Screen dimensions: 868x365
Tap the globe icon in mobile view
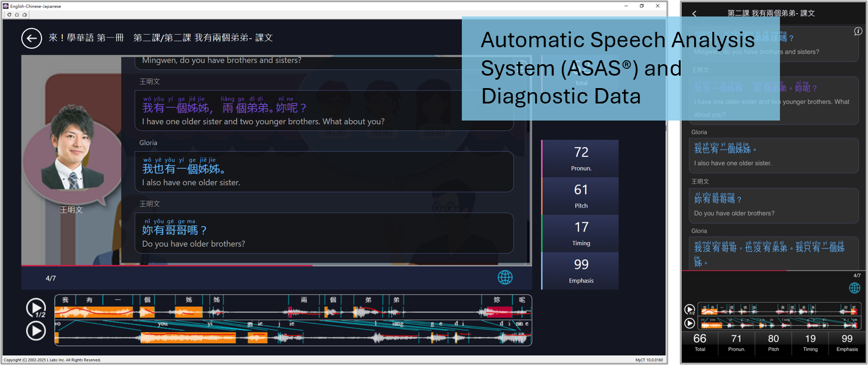(854, 288)
